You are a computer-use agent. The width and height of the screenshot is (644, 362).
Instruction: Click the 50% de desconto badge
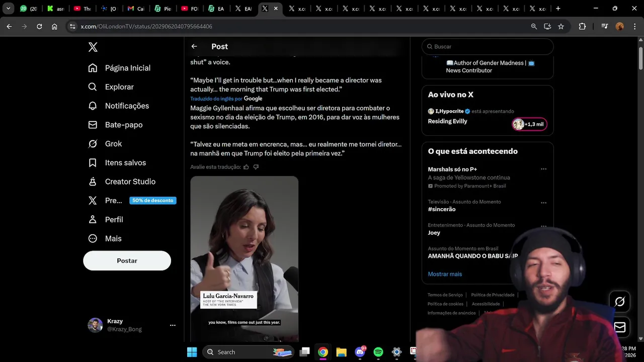coord(153,201)
